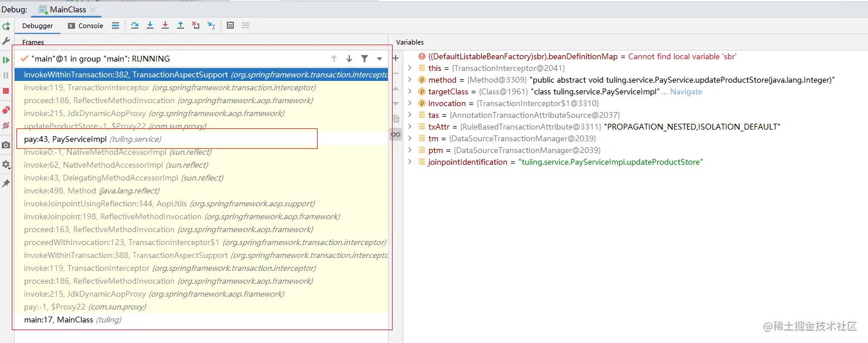Open Evaluate Expression calculator
The image size is (868, 343).
[230, 25]
